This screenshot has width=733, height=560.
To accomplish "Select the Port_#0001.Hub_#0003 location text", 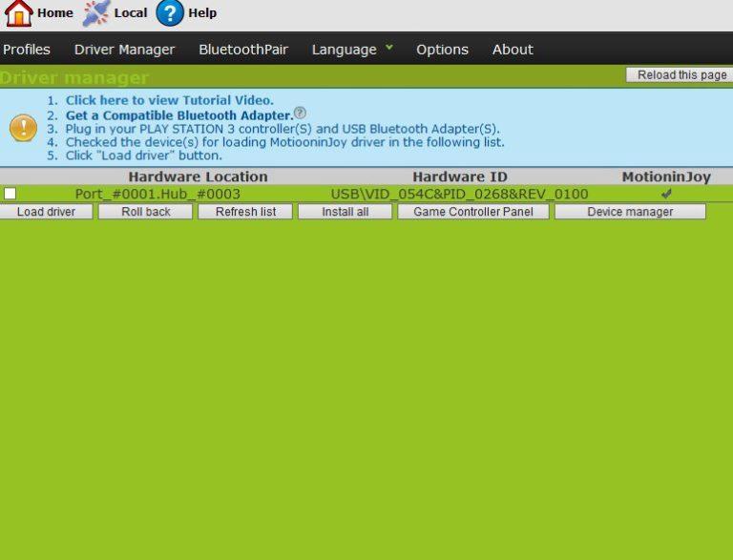I will 157,194.
